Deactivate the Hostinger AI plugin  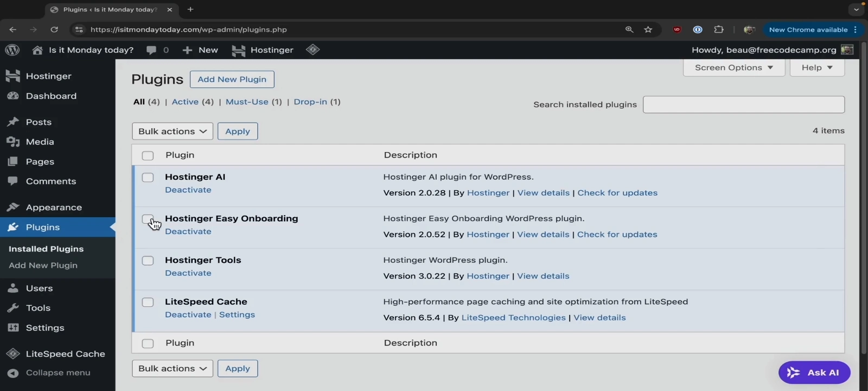point(188,190)
